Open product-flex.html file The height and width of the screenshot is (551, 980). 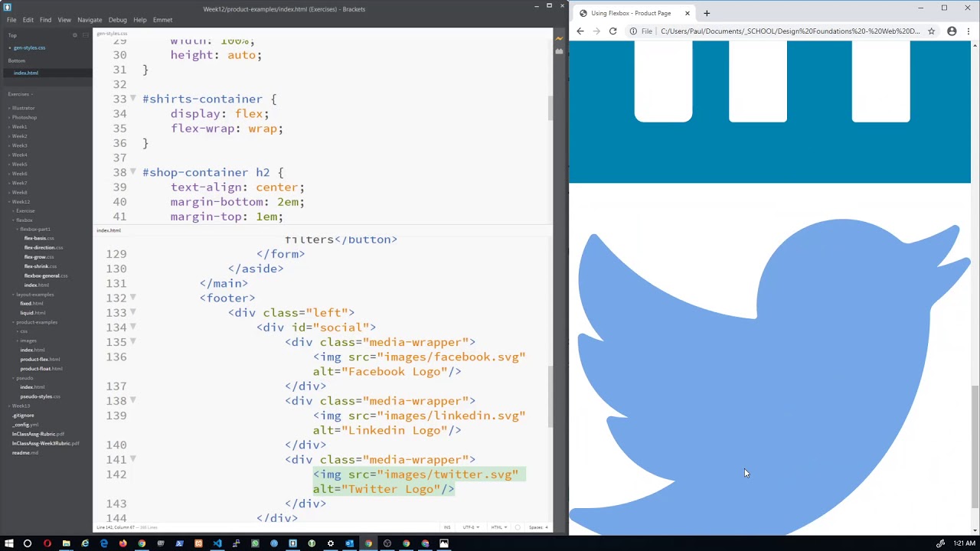pyautogui.click(x=40, y=359)
